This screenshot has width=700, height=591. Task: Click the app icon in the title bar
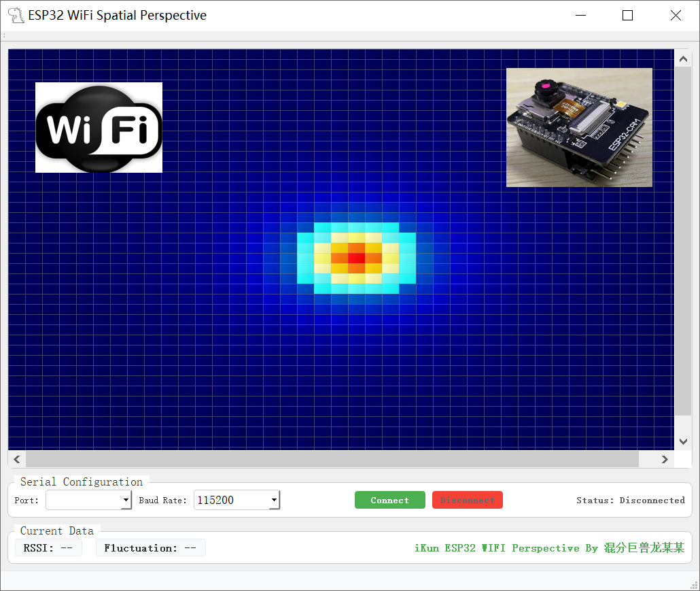[16, 15]
